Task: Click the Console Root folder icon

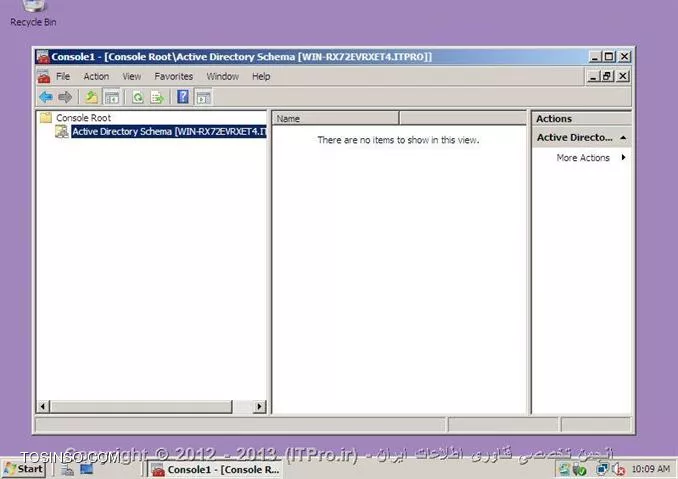Action: 46,118
